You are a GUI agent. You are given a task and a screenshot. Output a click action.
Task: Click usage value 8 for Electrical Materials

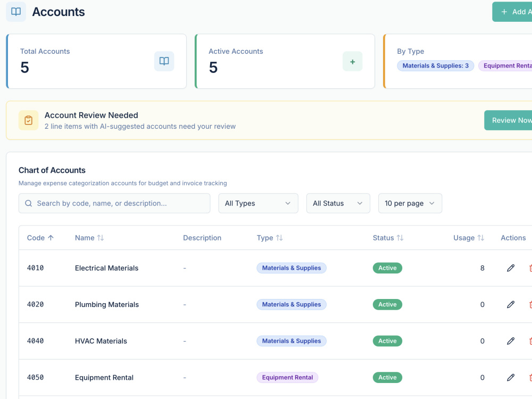[482, 268]
